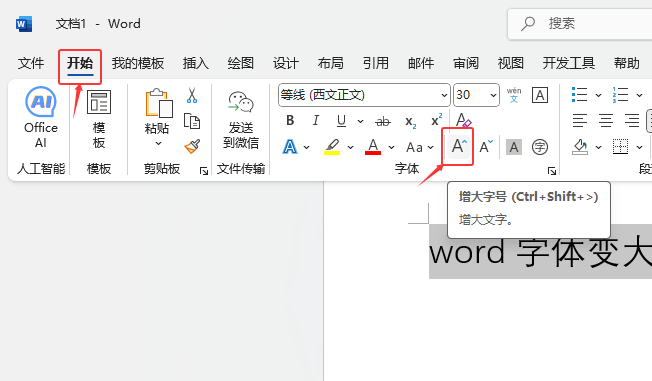Cut selection with the scissors icon
Image resolution: width=652 pixels, height=381 pixels.
point(192,95)
